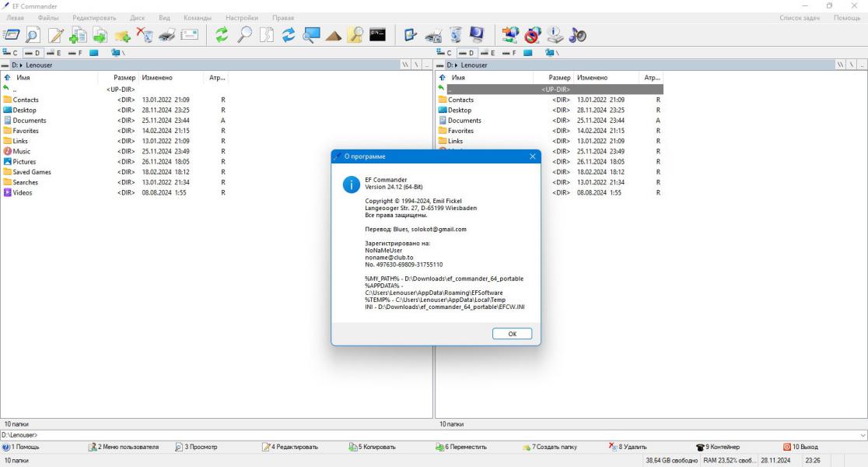
Task: Click the music note media player icon
Action: pos(577,36)
